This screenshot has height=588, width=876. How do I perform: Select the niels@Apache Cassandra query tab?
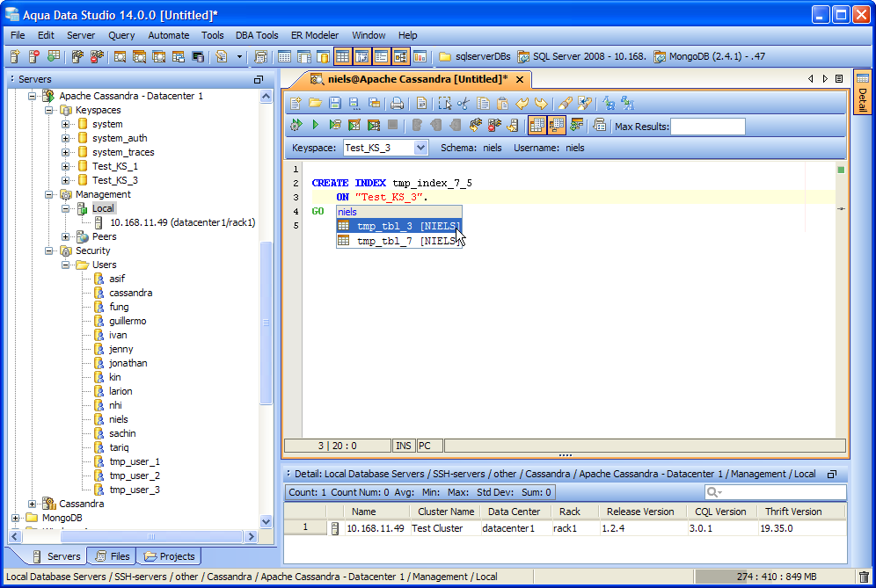pos(417,79)
